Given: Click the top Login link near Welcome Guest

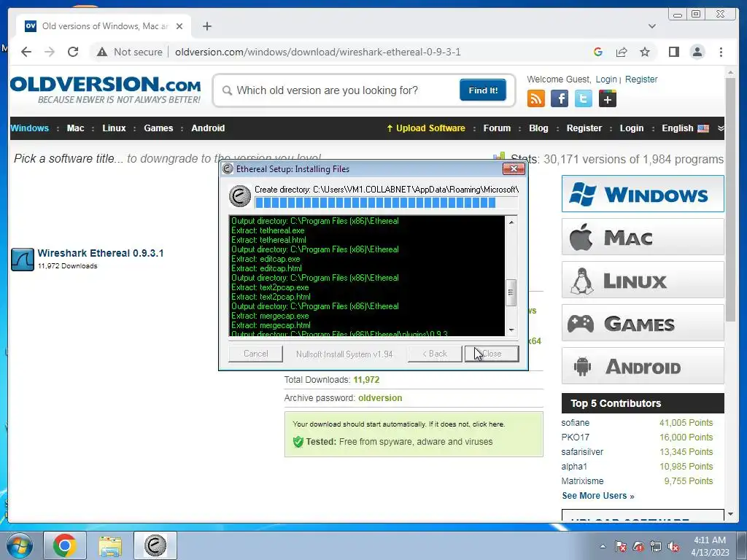Looking at the screenshot, I should pos(606,79).
